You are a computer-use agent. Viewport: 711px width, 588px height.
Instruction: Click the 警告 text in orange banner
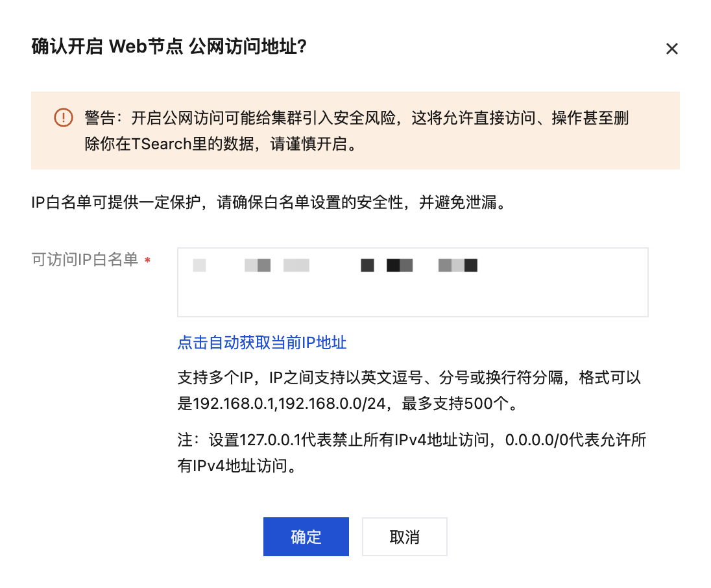(x=100, y=118)
